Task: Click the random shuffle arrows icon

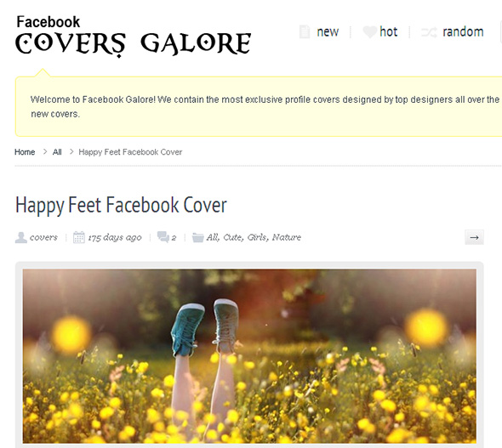Action: coord(429,32)
